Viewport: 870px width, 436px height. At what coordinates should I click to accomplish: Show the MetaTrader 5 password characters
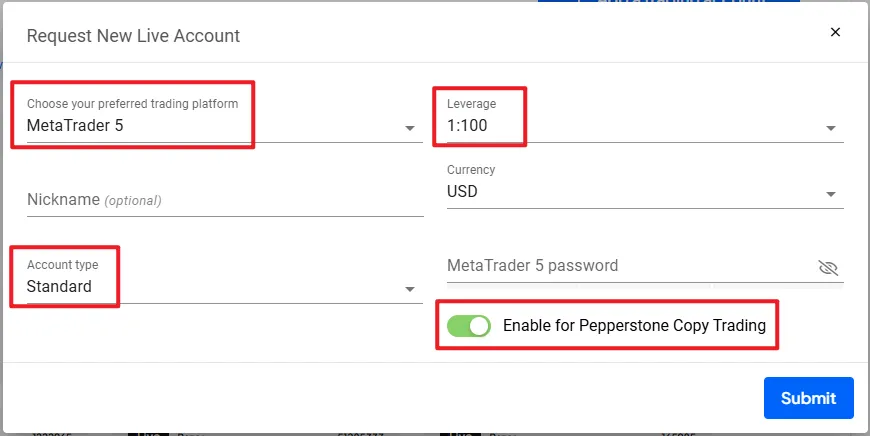click(828, 268)
